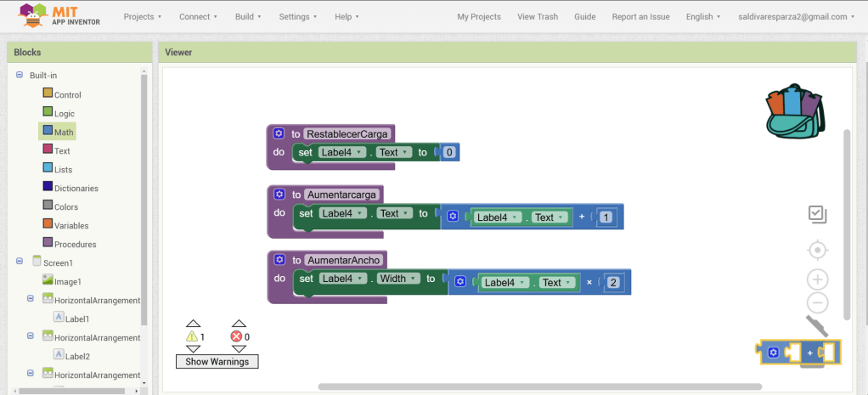Open the Build menu
868x395 pixels.
click(x=249, y=17)
